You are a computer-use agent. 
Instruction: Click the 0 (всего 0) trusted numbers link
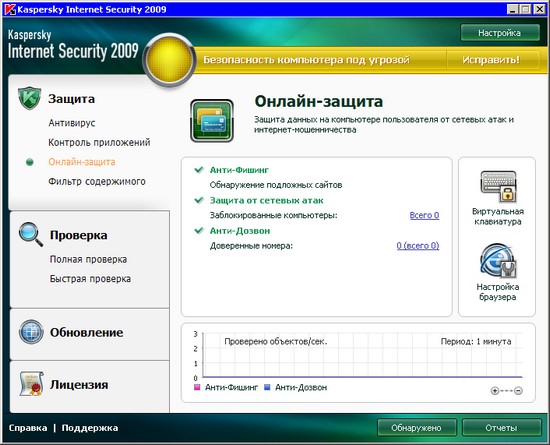(x=418, y=245)
